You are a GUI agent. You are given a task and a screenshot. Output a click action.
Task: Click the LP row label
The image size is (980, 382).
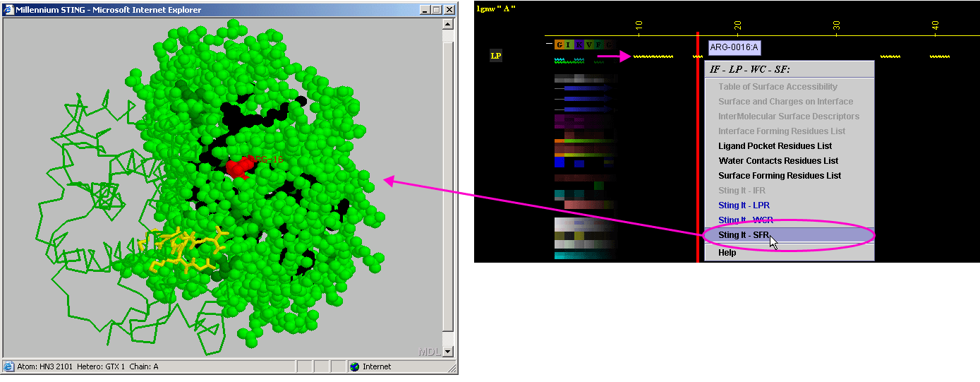pos(496,56)
